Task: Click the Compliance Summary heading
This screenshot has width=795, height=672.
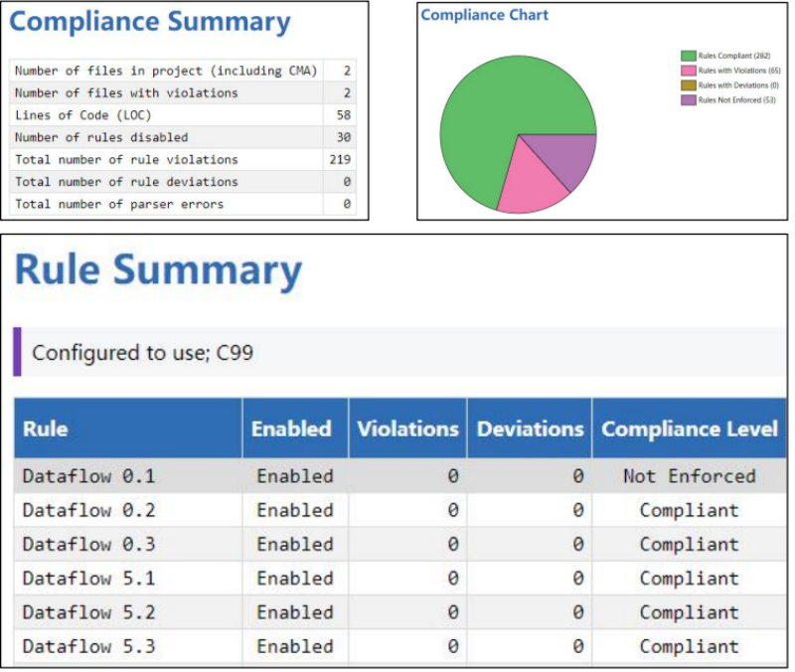Action: click(150, 23)
